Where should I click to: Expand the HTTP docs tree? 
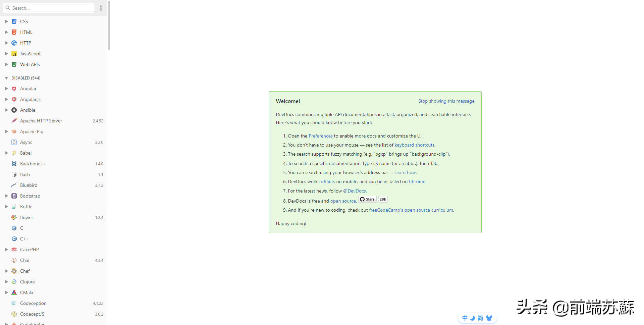click(6, 43)
